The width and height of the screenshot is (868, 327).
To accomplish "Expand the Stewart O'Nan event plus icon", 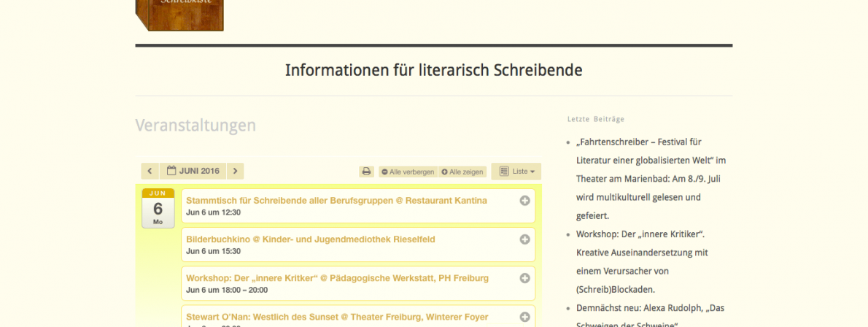I will pyautogui.click(x=524, y=317).
